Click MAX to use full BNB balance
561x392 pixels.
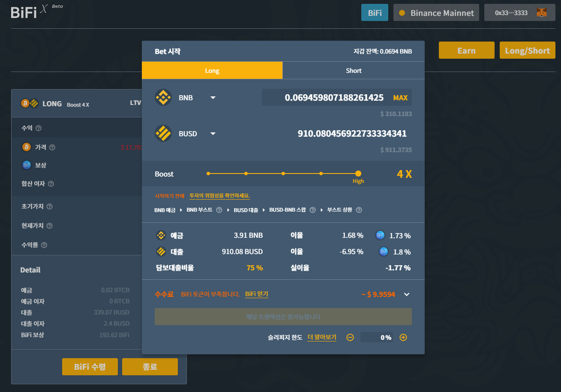point(400,98)
